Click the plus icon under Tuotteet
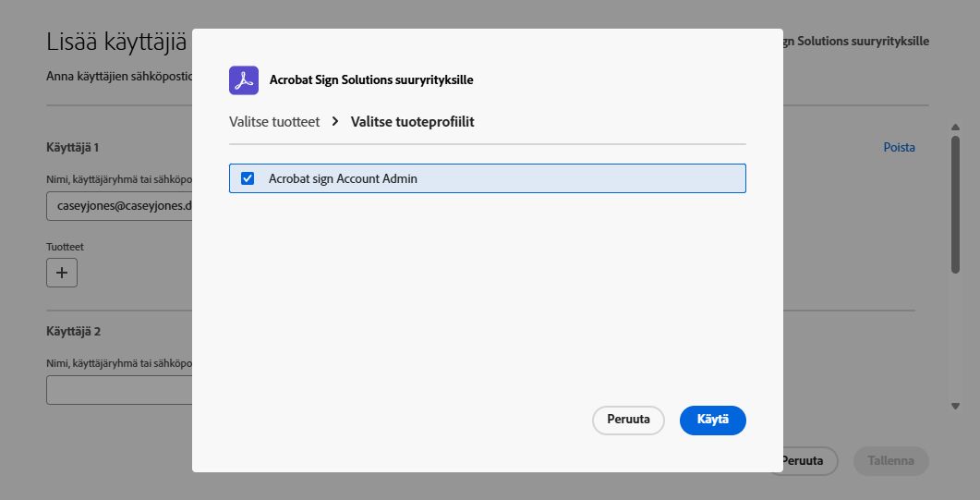This screenshot has width=980, height=500. 62,273
